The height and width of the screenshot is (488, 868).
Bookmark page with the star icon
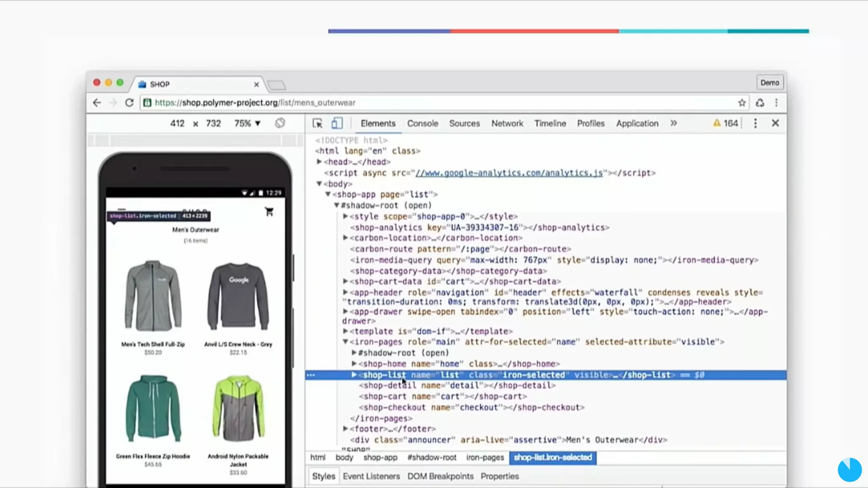(742, 103)
